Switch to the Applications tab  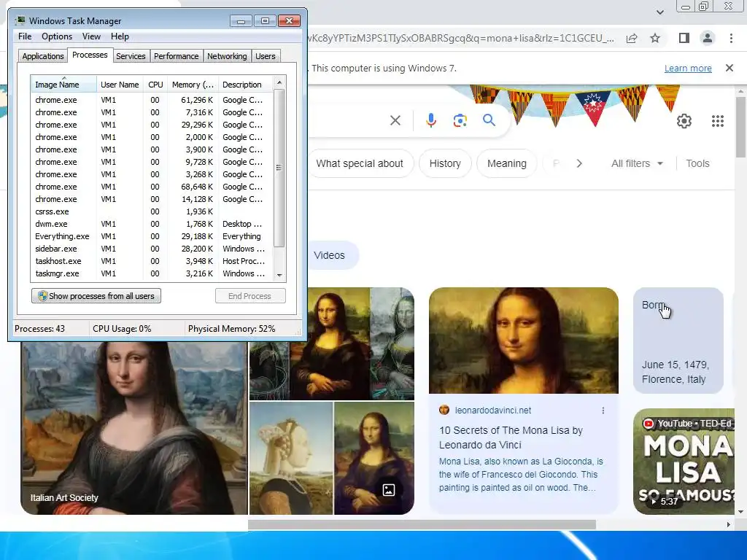(43, 56)
